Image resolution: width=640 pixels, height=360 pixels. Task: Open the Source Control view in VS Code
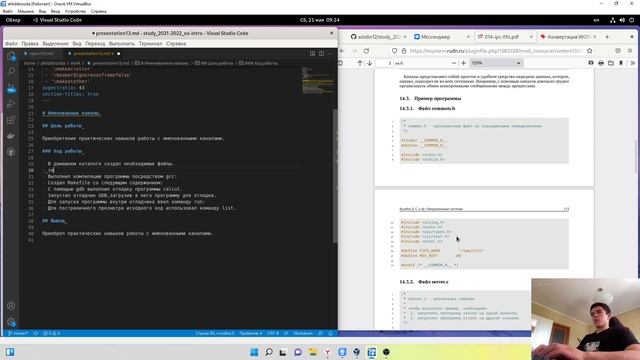pos(11,88)
